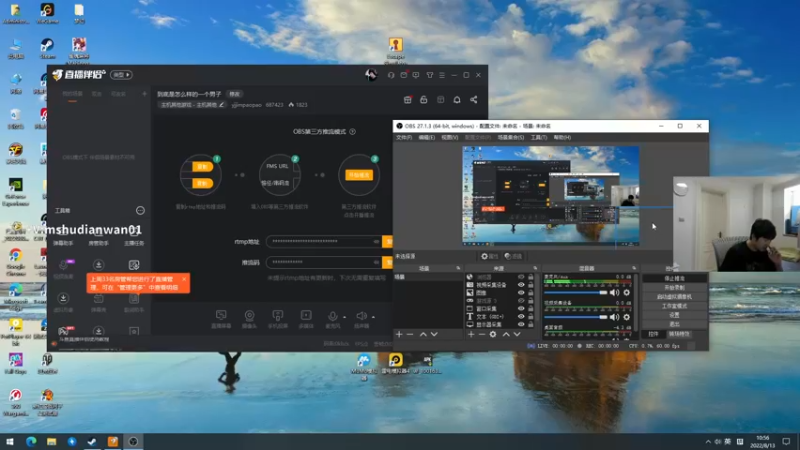The image size is (800, 450).
Task: Click user avatar in 直播伴侣 title bar
Action: point(371,75)
